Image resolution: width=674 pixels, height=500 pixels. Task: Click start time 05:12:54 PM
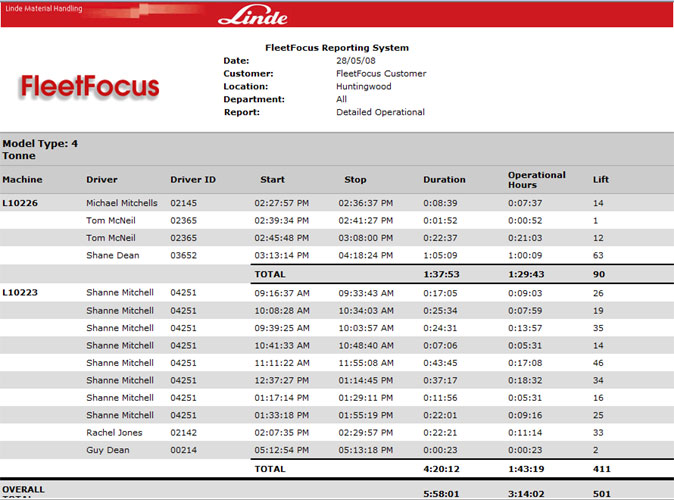coord(282,450)
